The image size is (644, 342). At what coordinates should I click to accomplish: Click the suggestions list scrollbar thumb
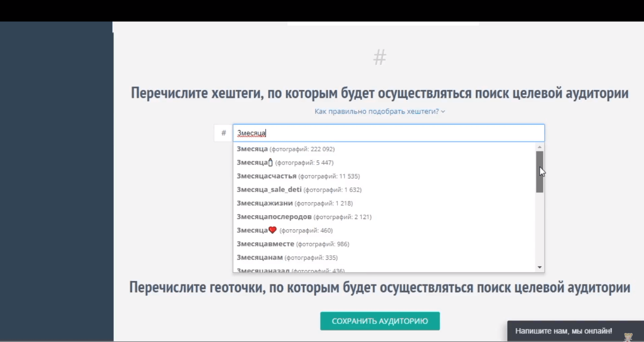tap(539, 172)
